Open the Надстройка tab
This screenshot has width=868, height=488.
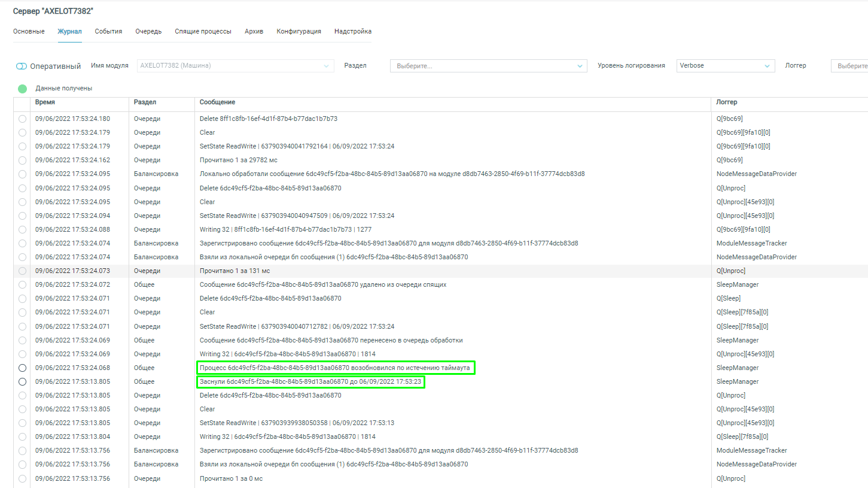[x=353, y=31]
